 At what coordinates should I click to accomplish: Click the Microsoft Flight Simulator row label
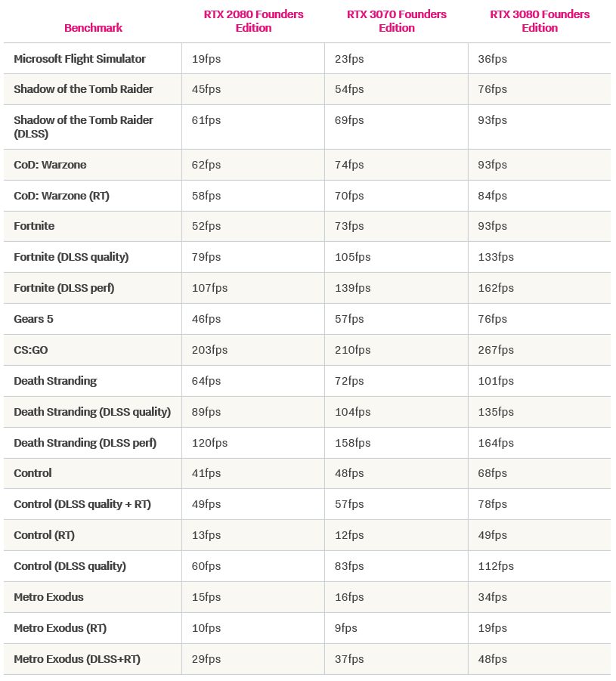tap(79, 59)
